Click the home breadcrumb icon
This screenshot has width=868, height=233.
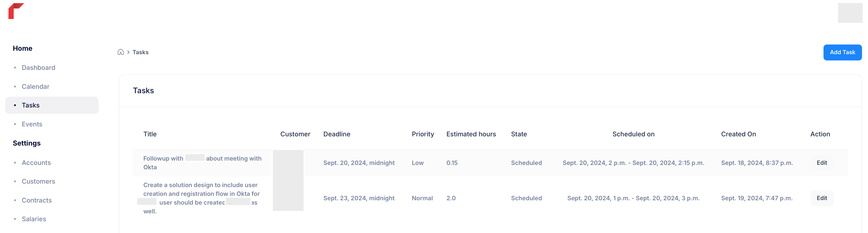click(121, 52)
